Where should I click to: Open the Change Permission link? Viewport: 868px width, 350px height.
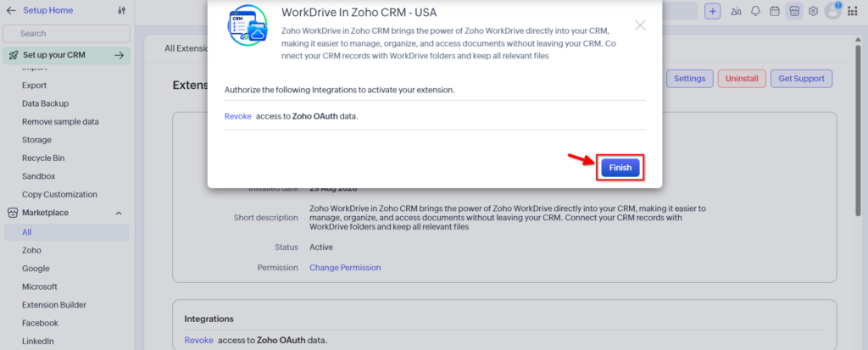pos(345,268)
